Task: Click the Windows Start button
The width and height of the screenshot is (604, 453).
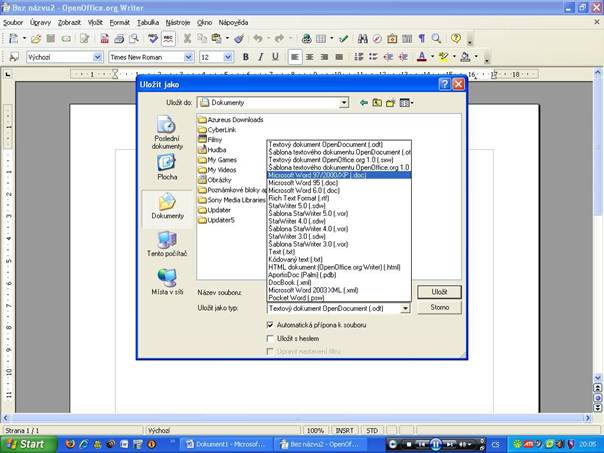Action: pos(28,444)
